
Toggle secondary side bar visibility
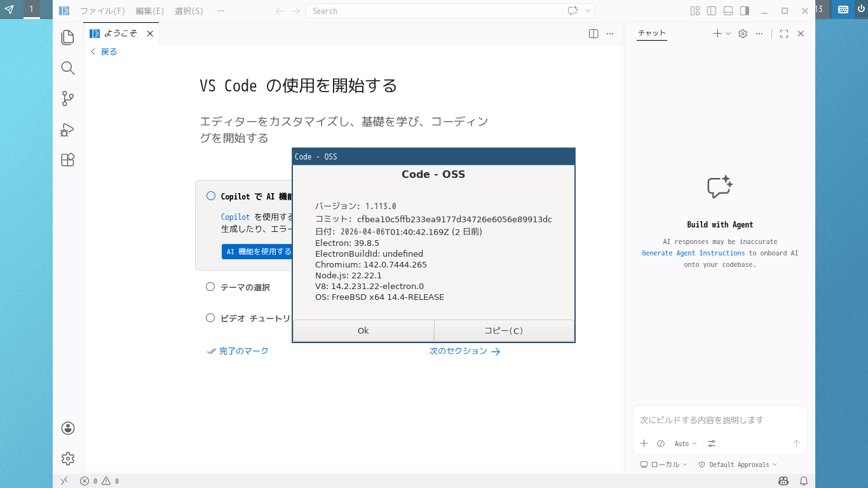pyautogui.click(x=745, y=11)
